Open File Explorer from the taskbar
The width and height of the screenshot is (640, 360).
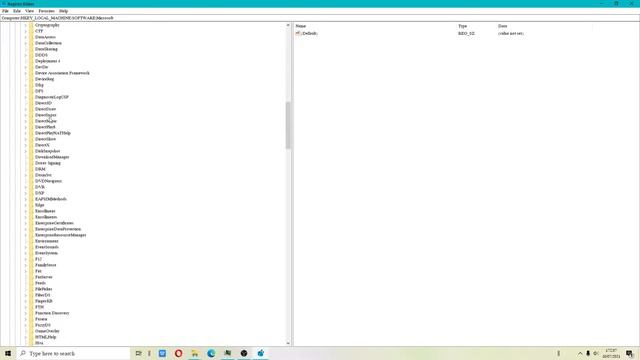195,353
